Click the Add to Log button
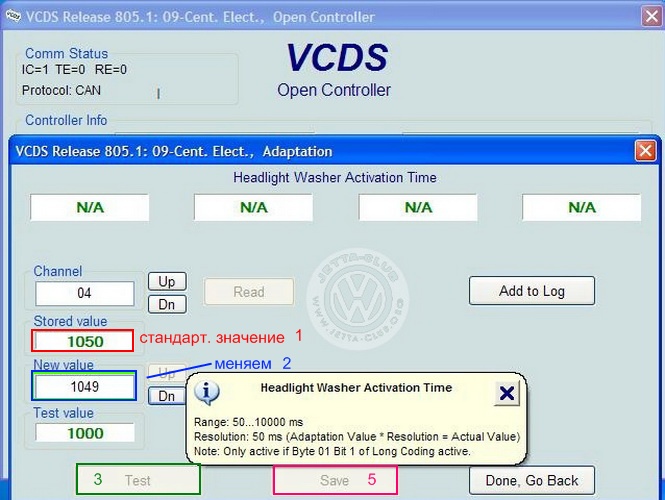 point(532,291)
